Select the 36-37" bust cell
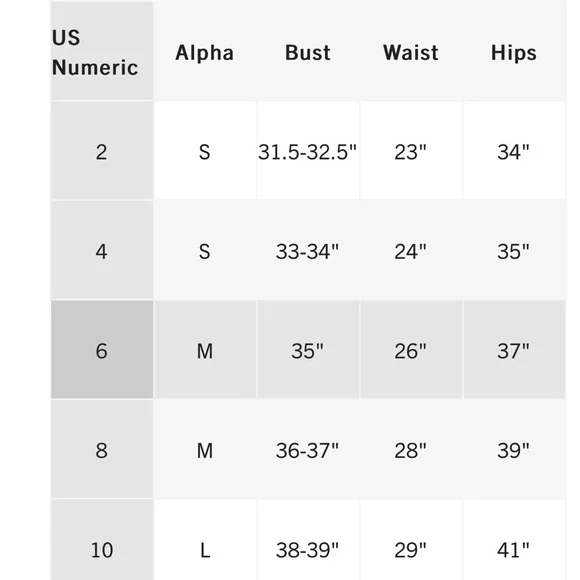This screenshot has height=580, width=580. (308, 449)
